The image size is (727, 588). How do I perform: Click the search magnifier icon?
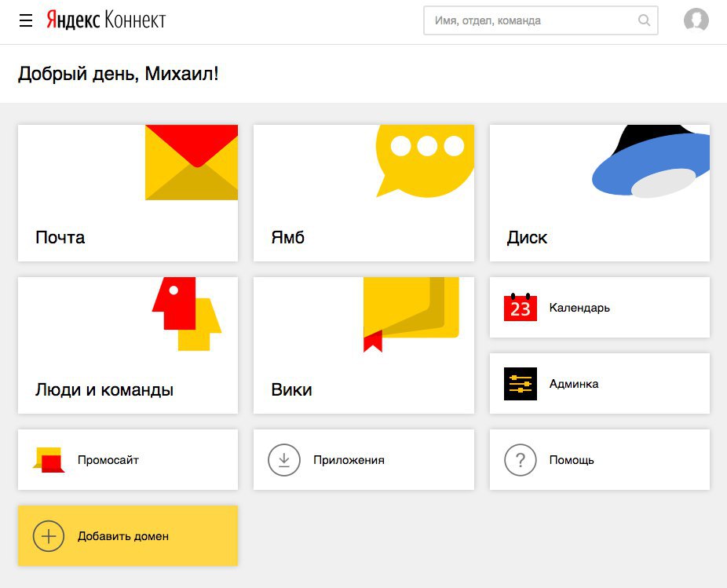point(644,20)
